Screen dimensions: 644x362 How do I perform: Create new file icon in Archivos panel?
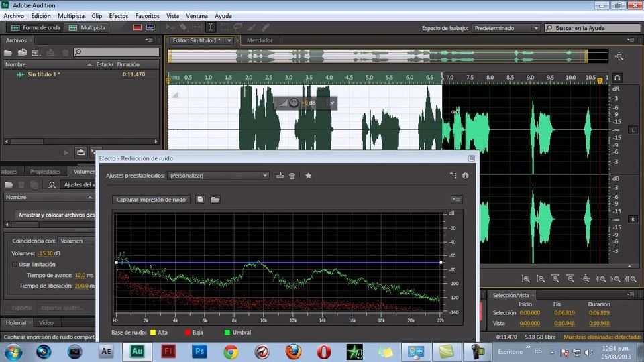point(36,52)
